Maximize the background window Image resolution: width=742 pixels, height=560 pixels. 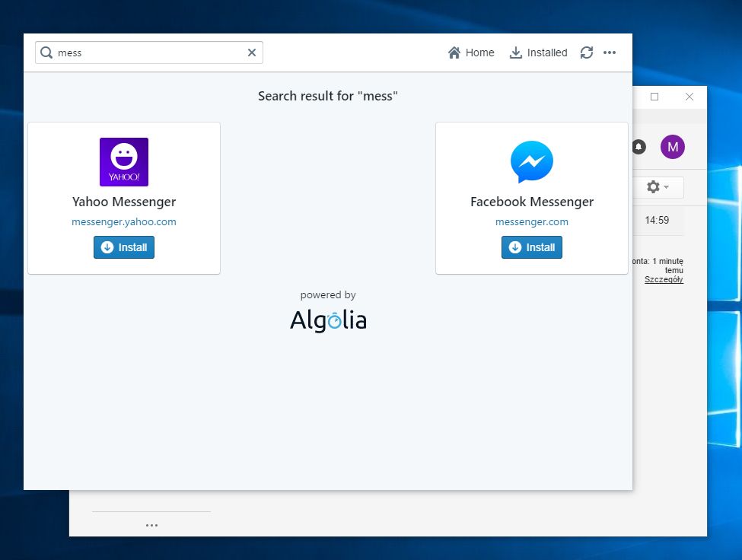[x=654, y=97]
